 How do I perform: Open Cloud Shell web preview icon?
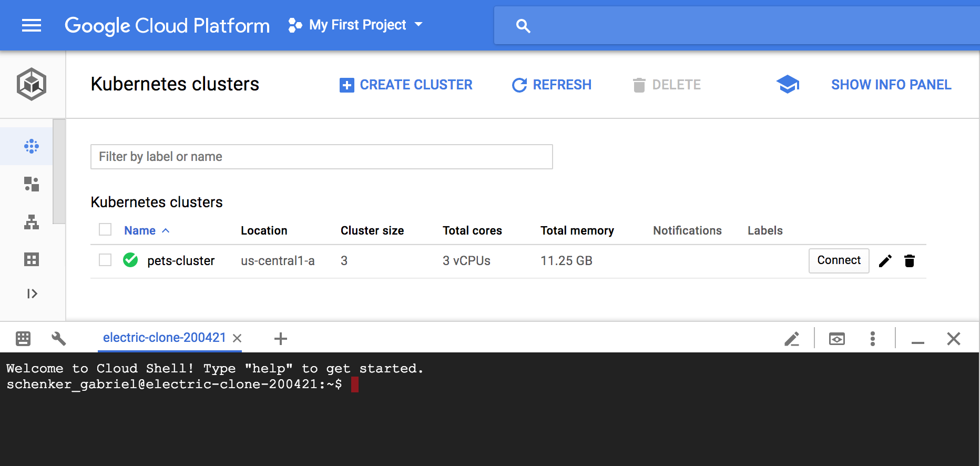837,339
